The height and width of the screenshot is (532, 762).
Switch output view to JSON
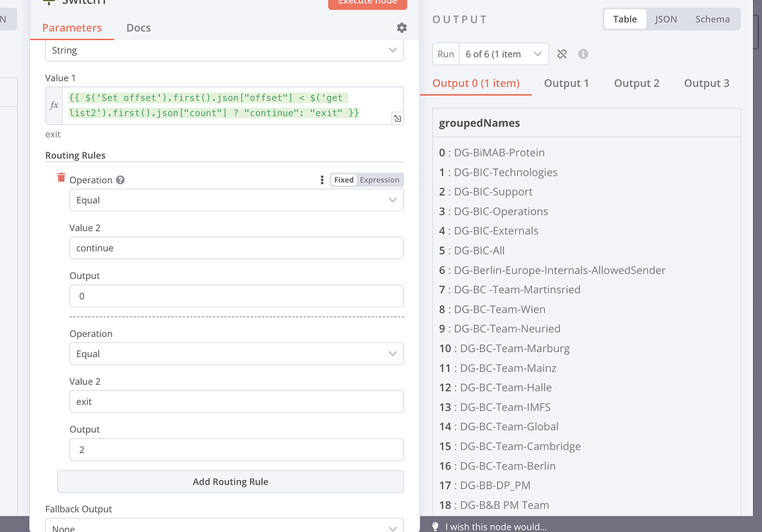[x=665, y=19]
